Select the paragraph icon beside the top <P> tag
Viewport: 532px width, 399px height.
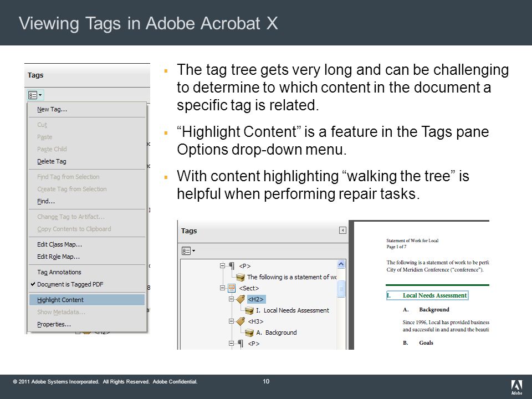[x=232, y=265]
